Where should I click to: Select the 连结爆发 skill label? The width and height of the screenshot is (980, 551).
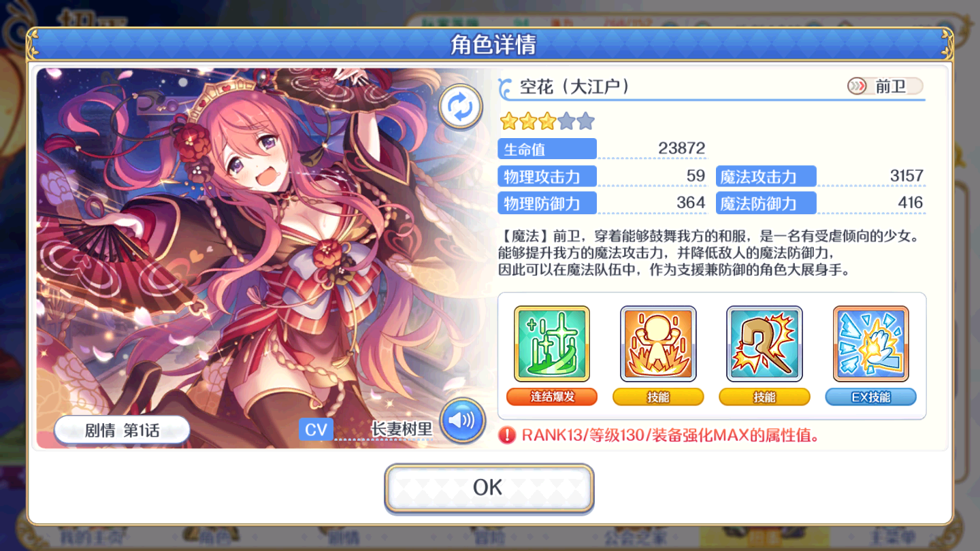tap(552, 397)
